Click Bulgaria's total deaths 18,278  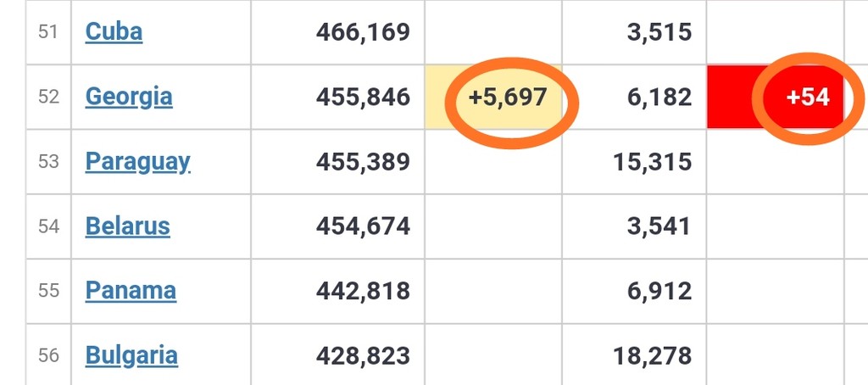tap(652, 355)
